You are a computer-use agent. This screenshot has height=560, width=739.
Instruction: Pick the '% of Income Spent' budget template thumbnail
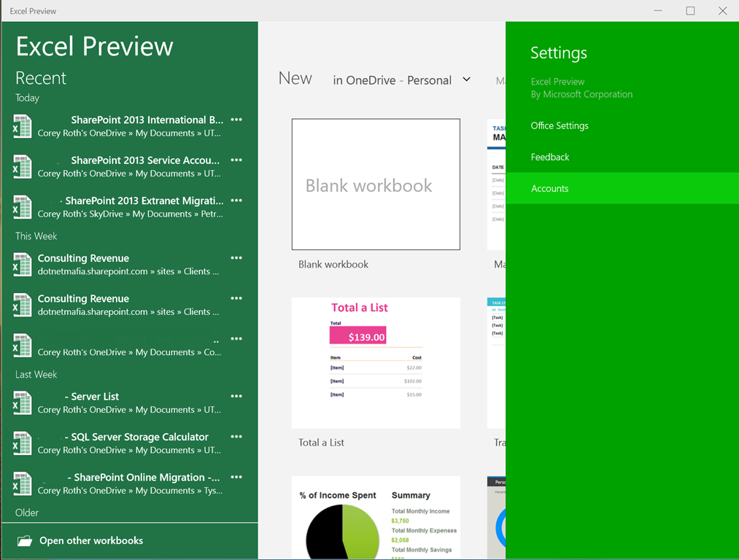[x=376, y=518]
